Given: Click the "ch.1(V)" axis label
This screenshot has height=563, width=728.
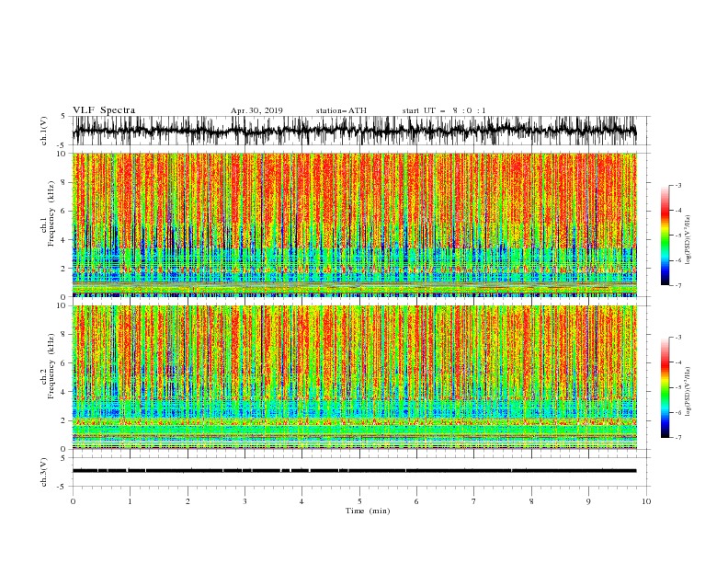Looking at the screenshot, I should tap(44, 131).
